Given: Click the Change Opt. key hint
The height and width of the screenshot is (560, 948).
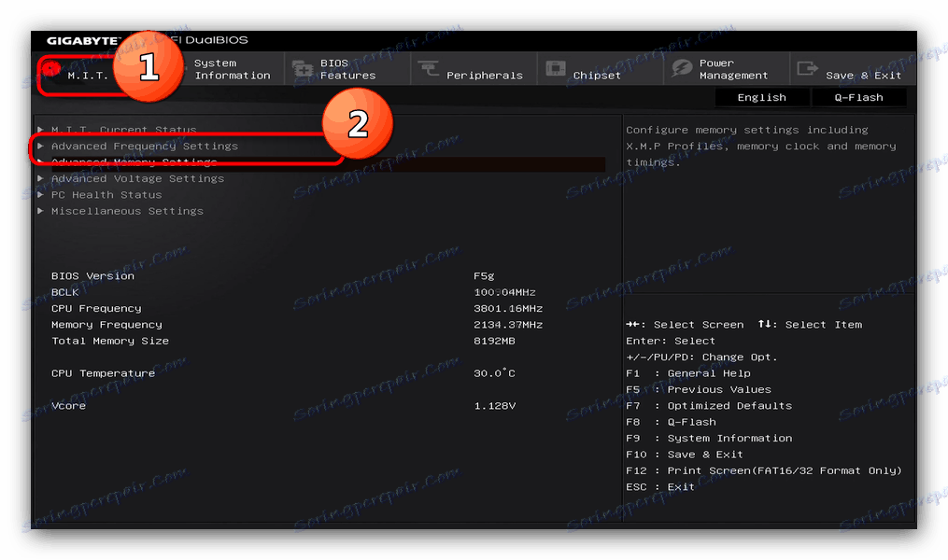Looking at the screenshot, I should (x=701, y=357).
